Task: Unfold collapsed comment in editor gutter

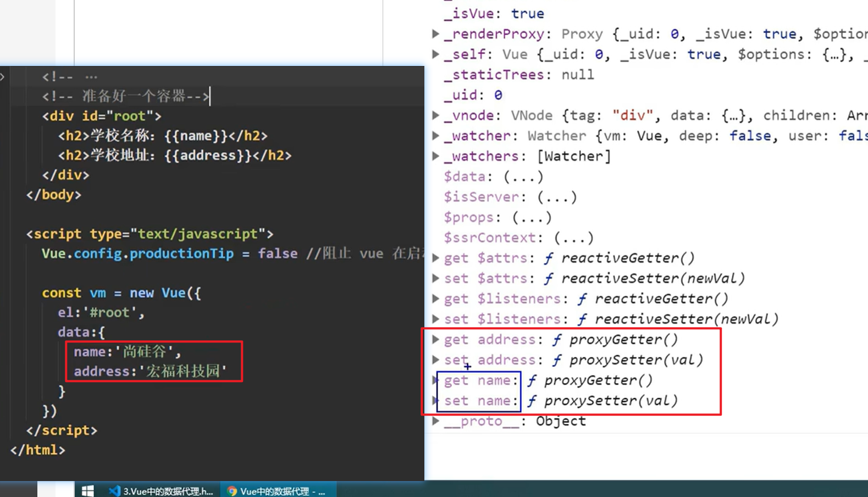Action: coord(3,77)
